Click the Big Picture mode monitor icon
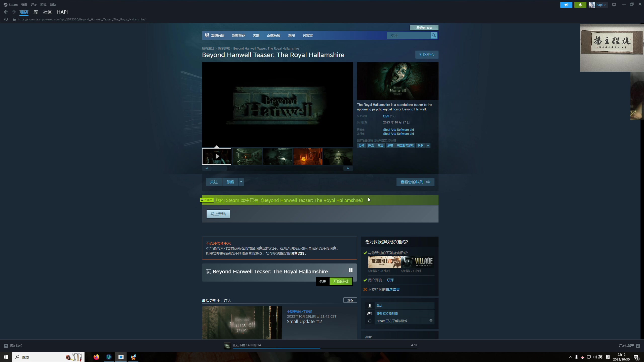 pos(614,5)
